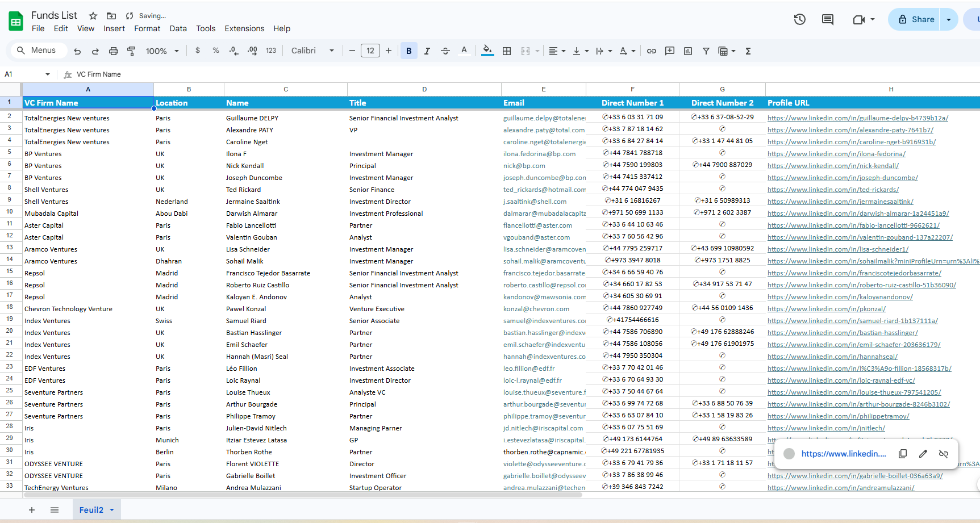Open the linkedin link in preview popup
The image size is (980, 523).
844,454
